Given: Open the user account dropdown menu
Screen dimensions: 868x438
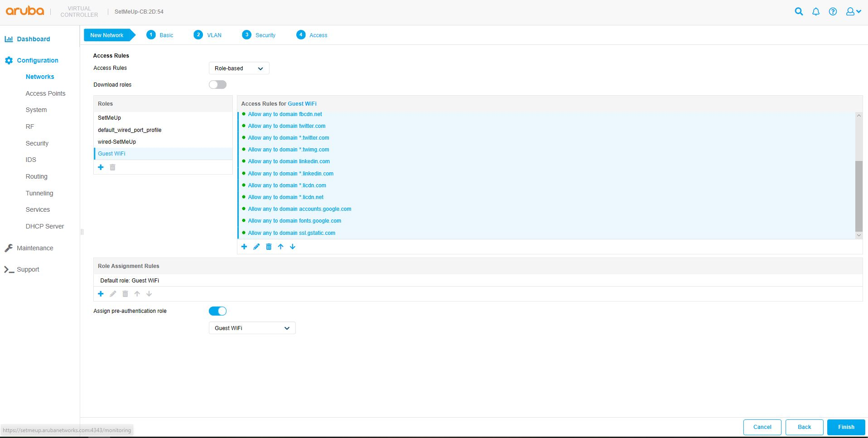Looking at the screenshot, I should click(853, 12).
